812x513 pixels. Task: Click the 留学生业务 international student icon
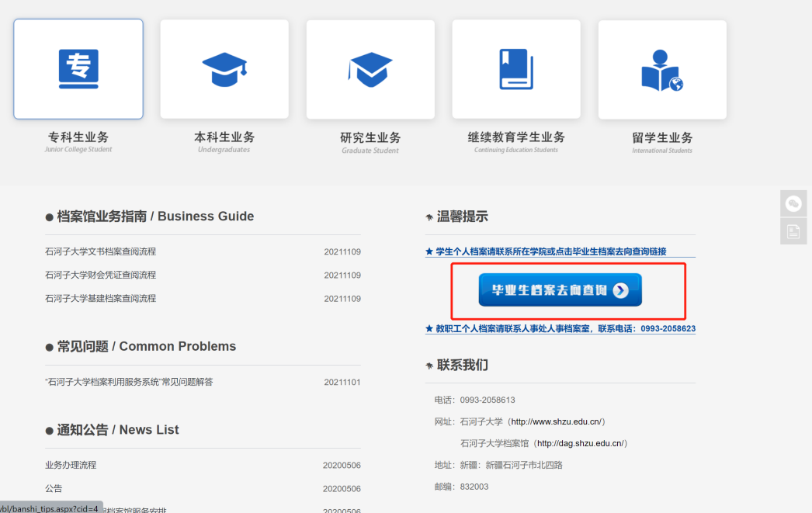pos(662,69)
